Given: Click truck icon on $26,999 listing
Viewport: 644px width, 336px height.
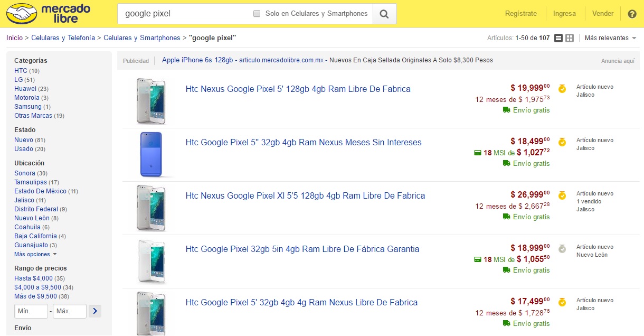Looking at the screenshot, I should 506,217.
